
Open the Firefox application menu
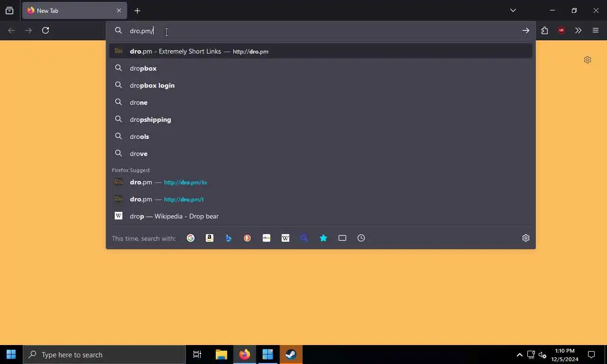[x=596, y=30]
